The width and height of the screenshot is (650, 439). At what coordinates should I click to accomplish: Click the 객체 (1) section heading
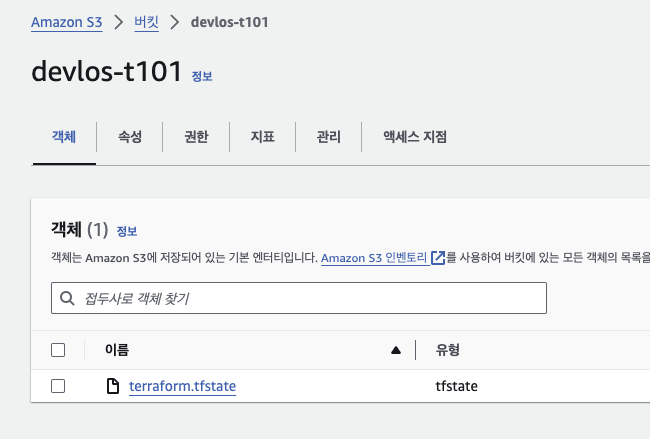[79, 229]
